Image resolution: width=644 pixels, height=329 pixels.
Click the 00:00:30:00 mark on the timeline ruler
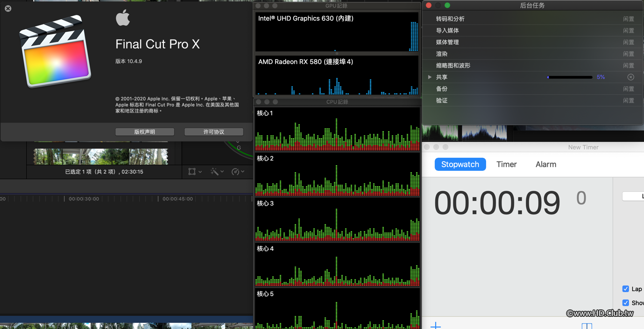click(x=84, y=199)
